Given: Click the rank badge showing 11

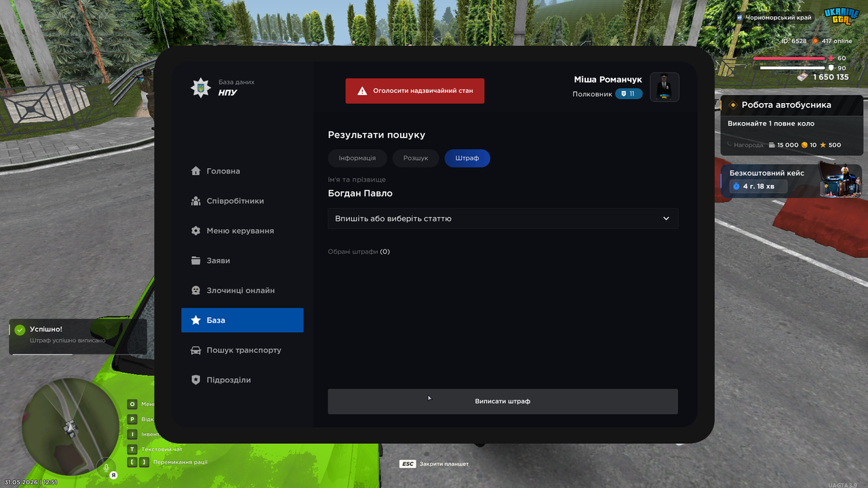Looking at the screenshot, I should coord(629,94).
